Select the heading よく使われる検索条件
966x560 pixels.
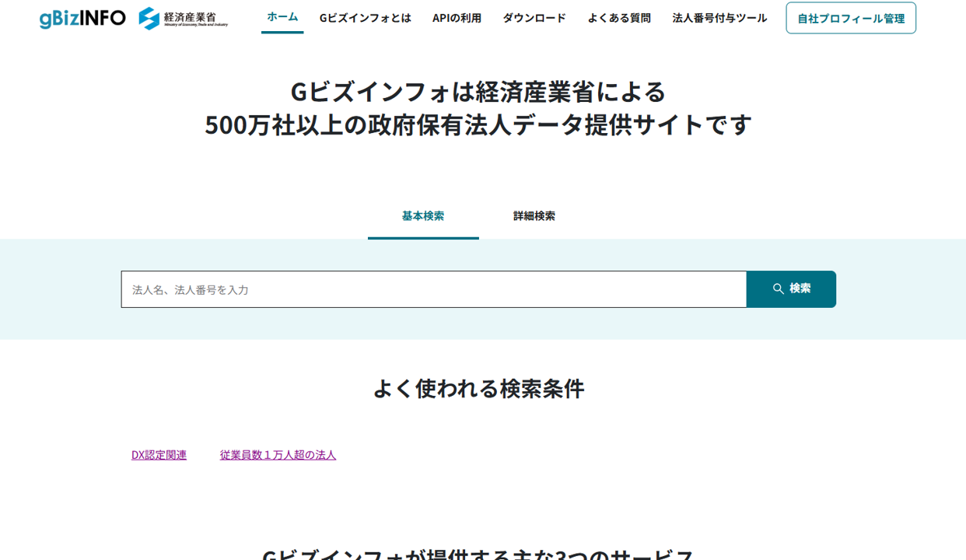[x=478, y=388]
